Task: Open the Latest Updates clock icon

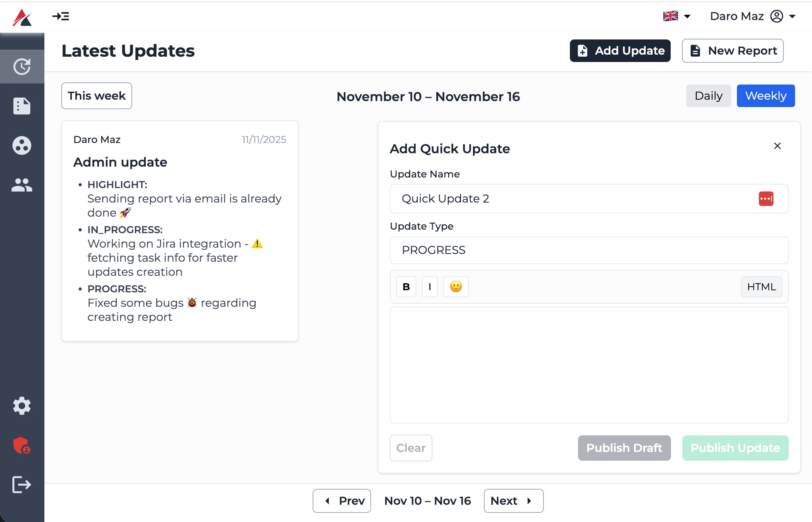Action: click(22, 67)
